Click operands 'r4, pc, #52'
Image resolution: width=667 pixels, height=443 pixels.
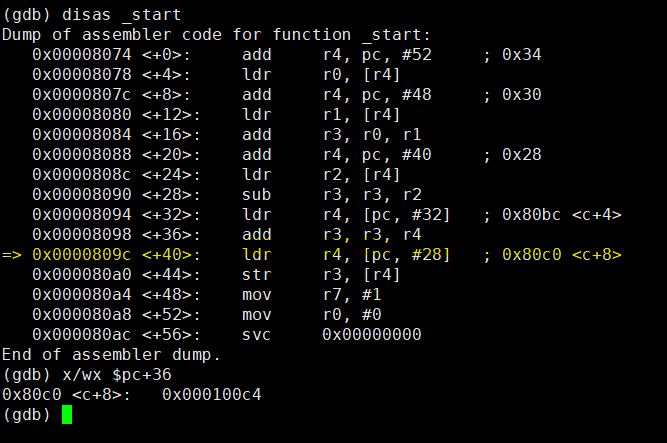pos(377,55)
